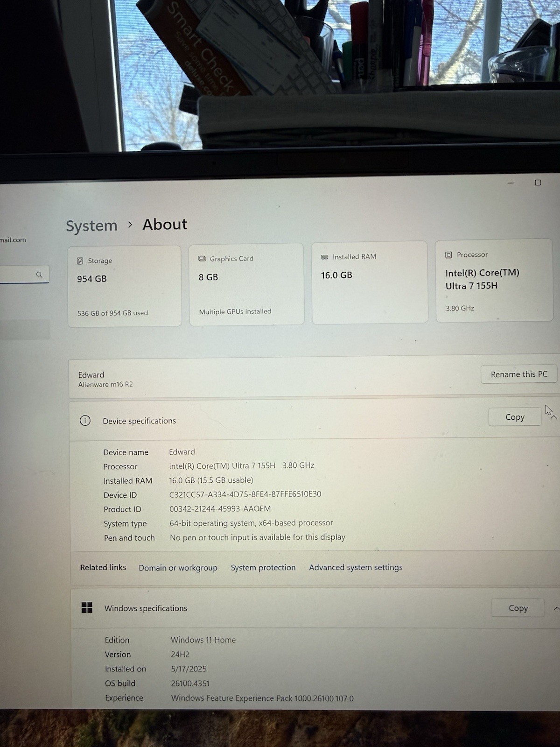This screenshot has width=560, height=747.
Task: Click the Windows Feature Experience Pack value
Action: pyautogui.click(x=262, y=698)
